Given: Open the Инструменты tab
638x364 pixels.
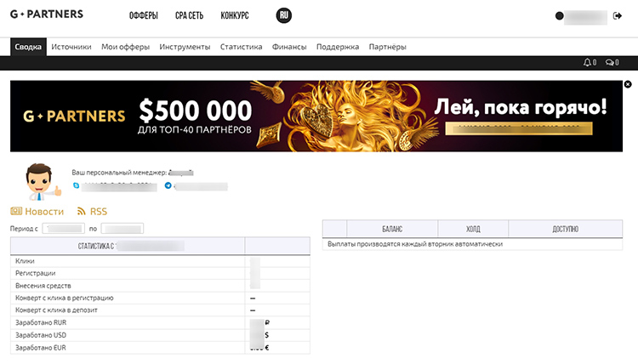Looking at the screenshot, I should click(185, 47).
